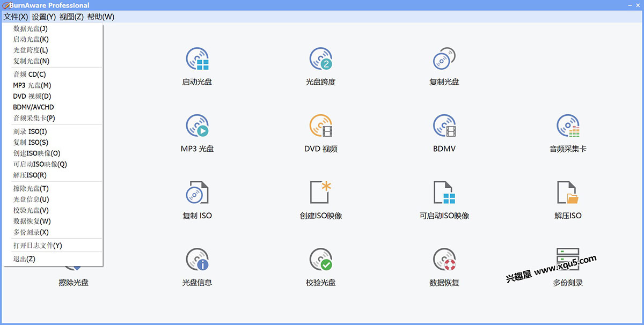Open the 帮助(W) menu
This screenshot has width=644, height=325.
(101, 17)
